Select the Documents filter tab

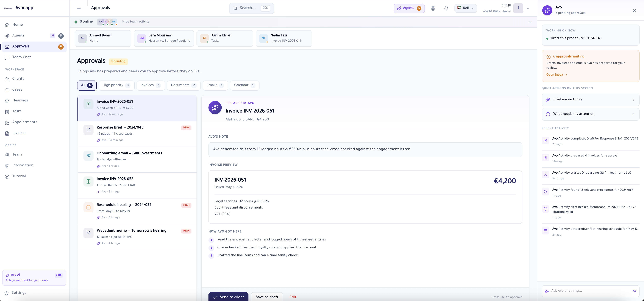coord(184,85)
